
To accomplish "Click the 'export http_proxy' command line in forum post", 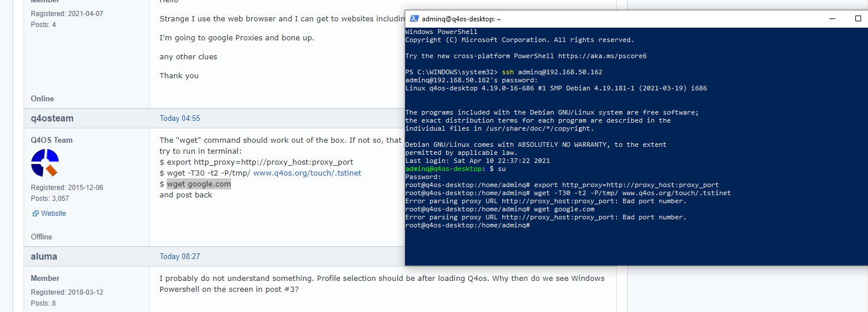I will (x=256, y=162).
